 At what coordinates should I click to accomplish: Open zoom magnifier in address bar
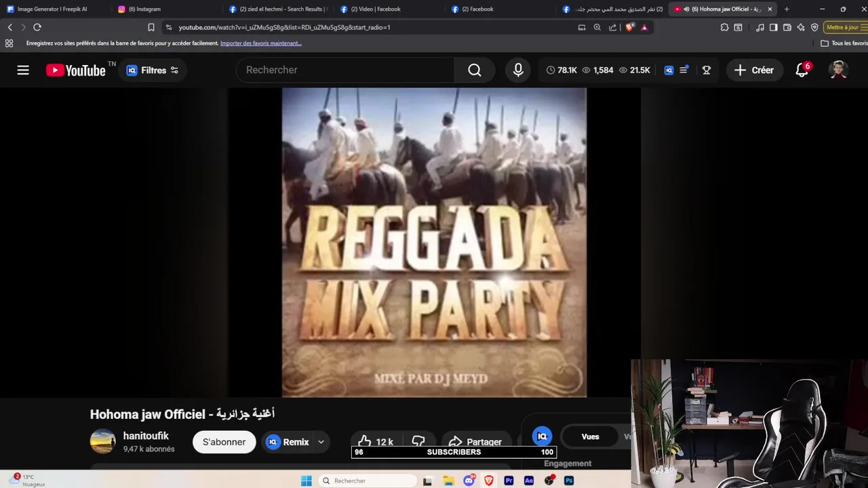[597, 27]
